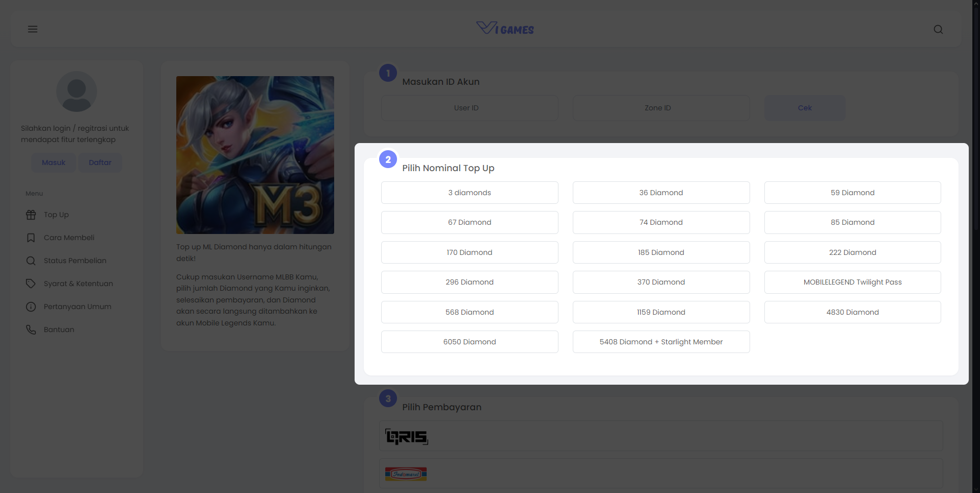Screen dimensions: 980x493
Task: Click the 'Silahkan login / regitrasi' notice text
Action: coord(75,134)
